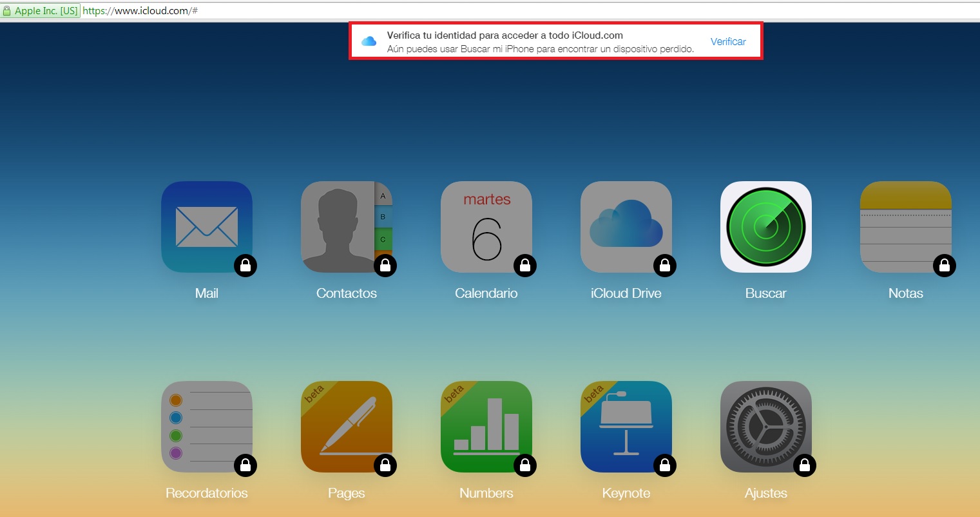Click the 'Numbers' label text
This screenshot has height=517, width=980.
pyautogui.click(x=486, y=493)
